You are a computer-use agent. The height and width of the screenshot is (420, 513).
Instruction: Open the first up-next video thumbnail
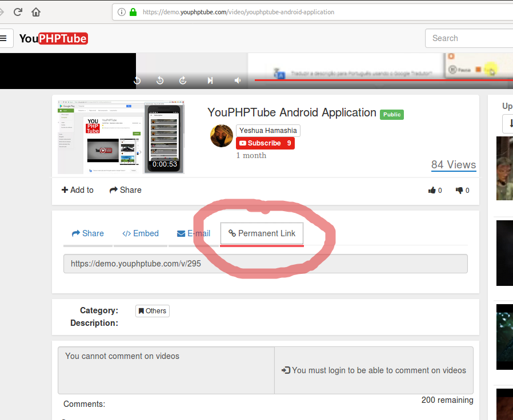(504, 168)
